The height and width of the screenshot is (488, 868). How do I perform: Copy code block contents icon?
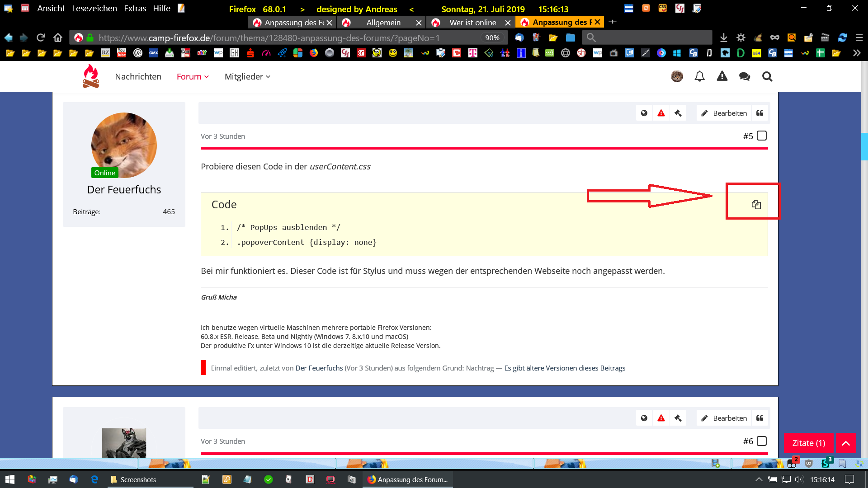click(x=756, y=205)
